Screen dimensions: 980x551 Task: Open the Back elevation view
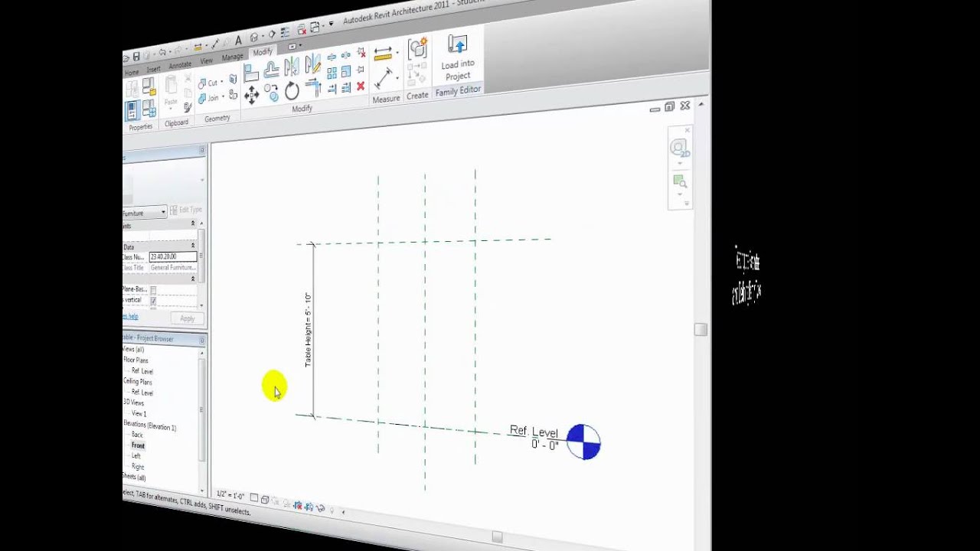tap(137, 435)
